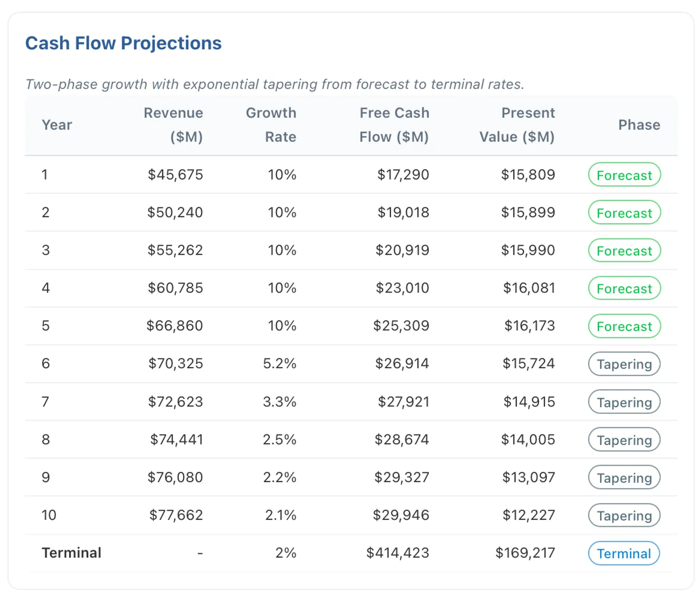Click free cash flow value $23,010

402,288
